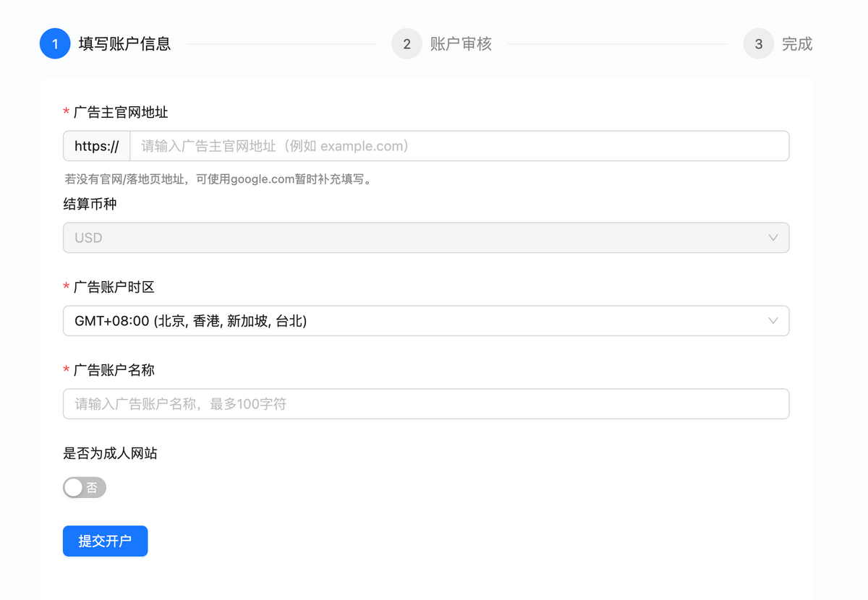Select the 完成 step label
Viewport: 868px width, 600px height.
tap(797, 44)
